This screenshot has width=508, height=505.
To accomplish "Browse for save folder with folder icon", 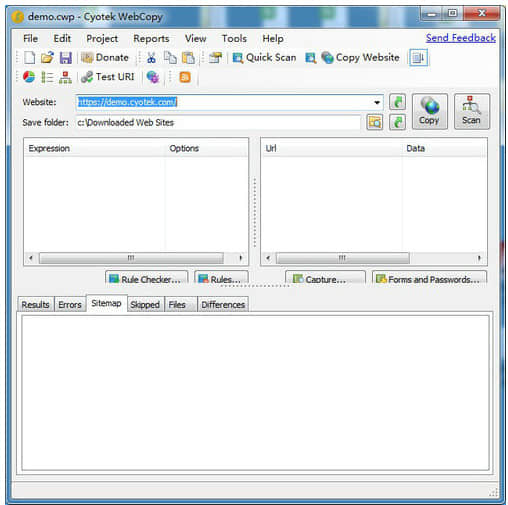I will [x=375, y=122].
